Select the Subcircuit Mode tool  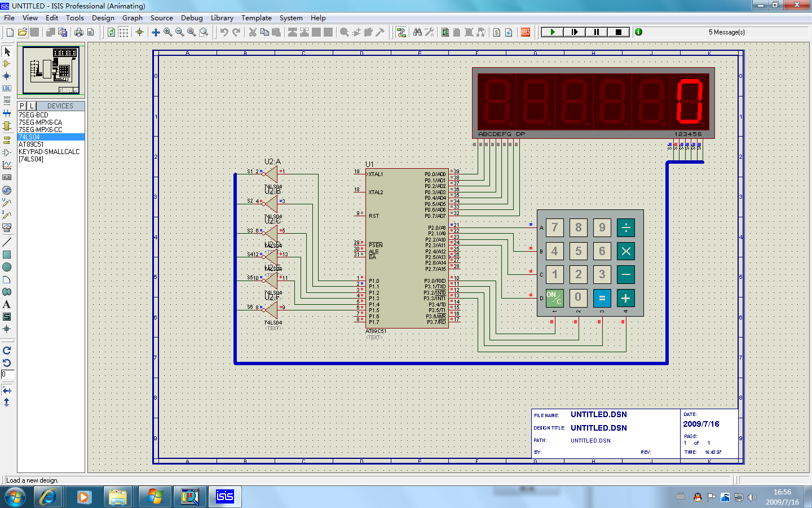[7, 126]
